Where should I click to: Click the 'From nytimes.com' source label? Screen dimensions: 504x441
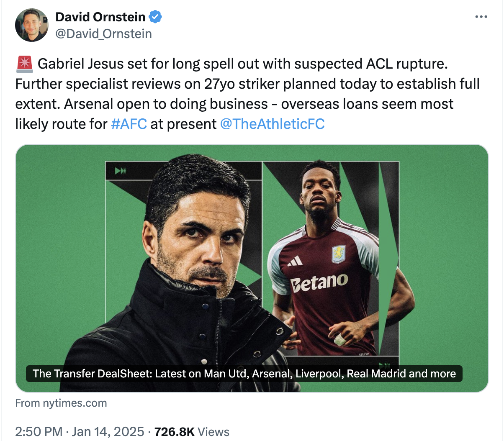61,403
